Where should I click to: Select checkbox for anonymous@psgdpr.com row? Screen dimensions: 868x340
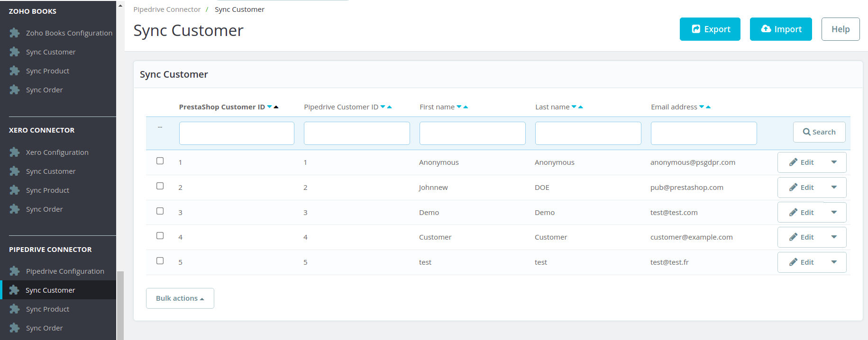tap(160, 161)
